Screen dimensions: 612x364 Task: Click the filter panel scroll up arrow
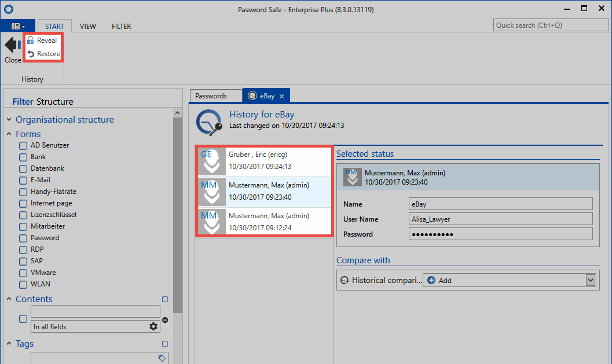[178, 113]
